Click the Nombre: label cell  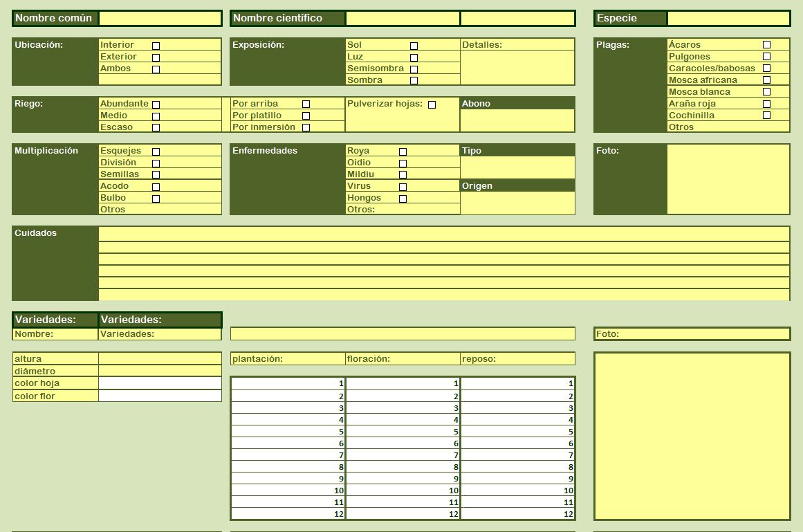point(55,334)
